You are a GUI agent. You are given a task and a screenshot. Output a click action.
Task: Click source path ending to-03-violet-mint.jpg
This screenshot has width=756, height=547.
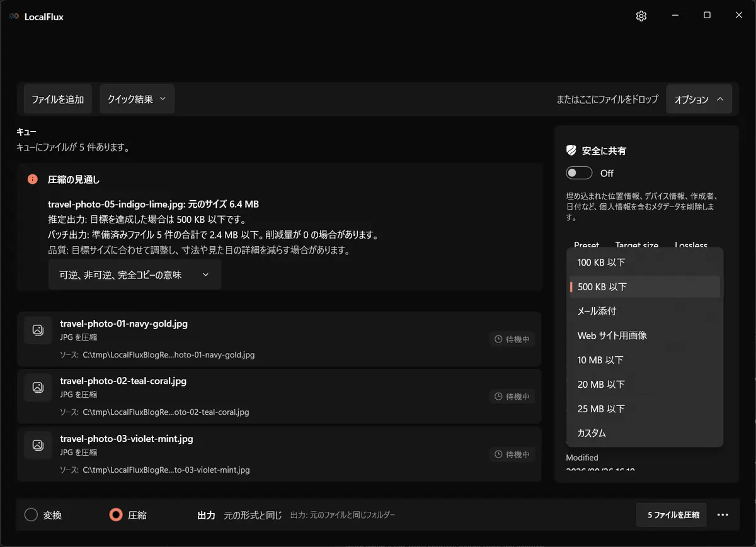coord(166,470)
